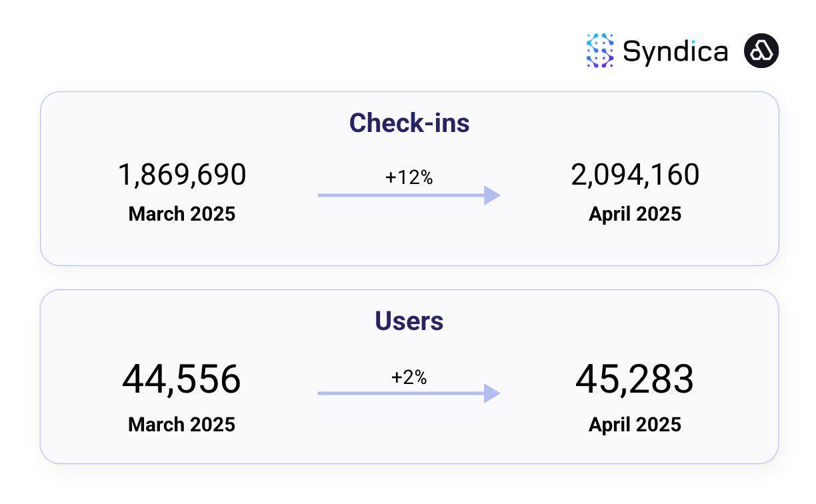Click the Check-ins card's empty bottom area
The width and height of the screenshot is (816, 504).
(409, 245)
